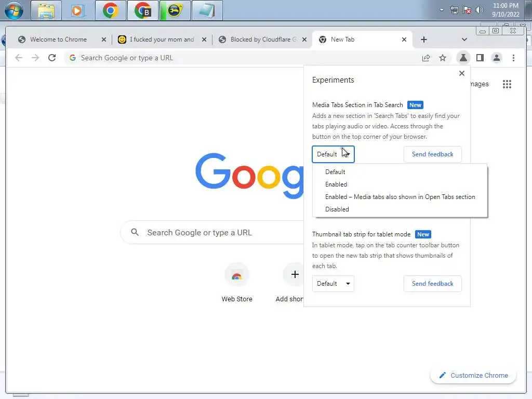
Task: Open the Google apps grid
Action: 507,84
